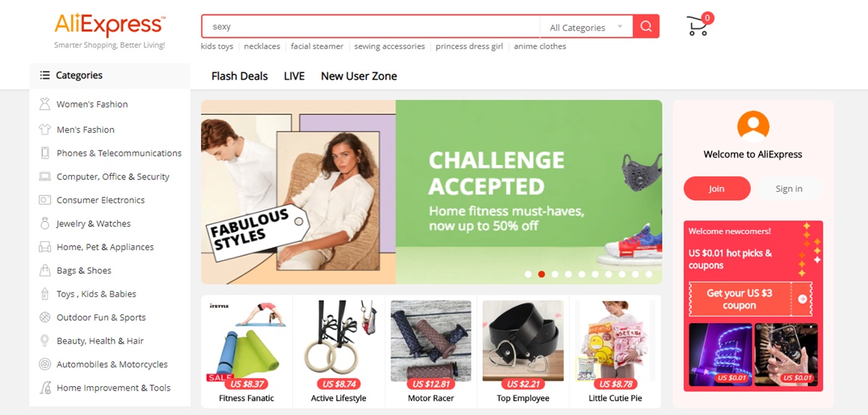
Task: Click the magnifier search button
Action: coord(646,27)
